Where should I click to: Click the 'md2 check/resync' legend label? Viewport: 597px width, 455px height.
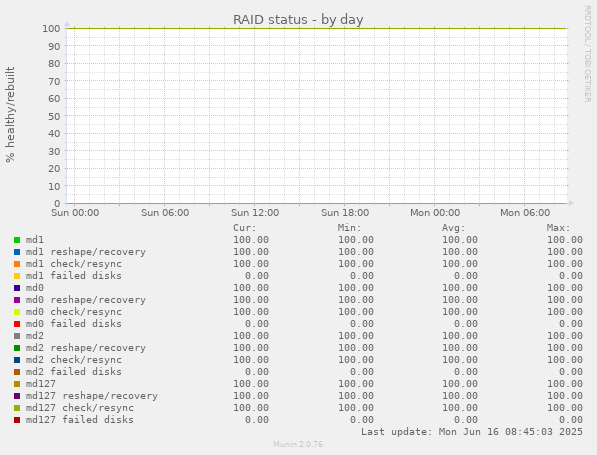coord(74,360)
